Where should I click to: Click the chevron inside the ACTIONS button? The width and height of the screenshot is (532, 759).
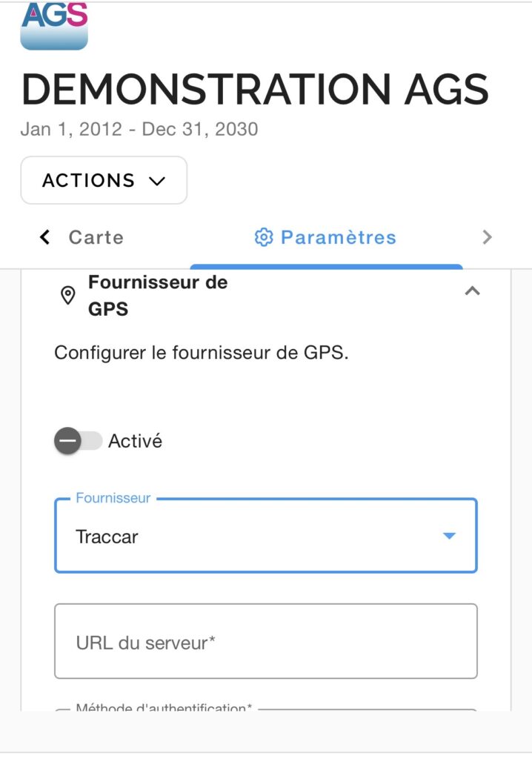click(x=156, y=181)
